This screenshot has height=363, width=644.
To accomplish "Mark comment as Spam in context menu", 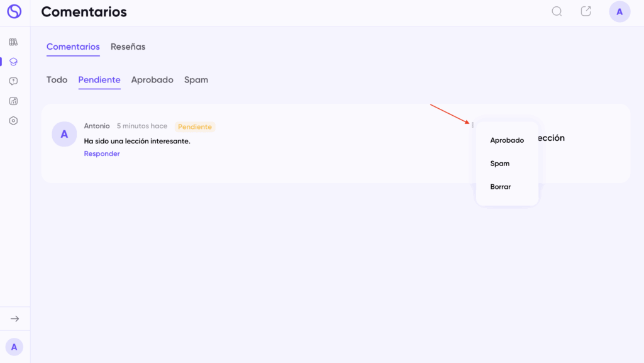I will click(500, 164).
